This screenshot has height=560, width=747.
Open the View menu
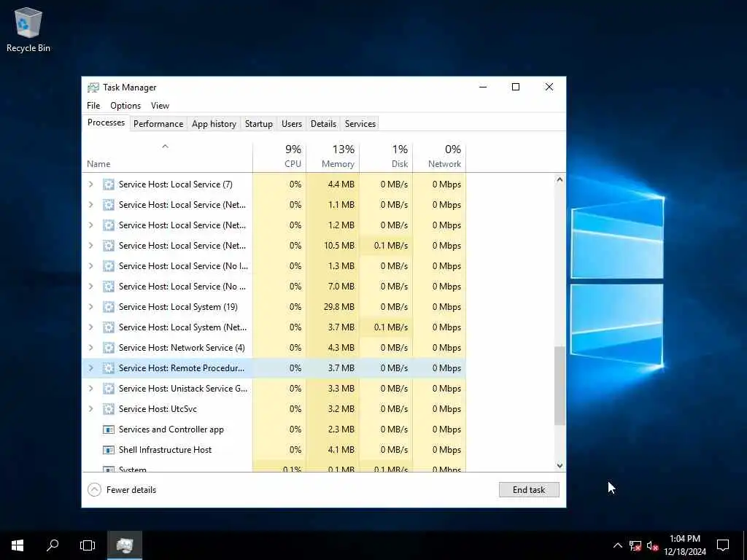pos(160,106)
